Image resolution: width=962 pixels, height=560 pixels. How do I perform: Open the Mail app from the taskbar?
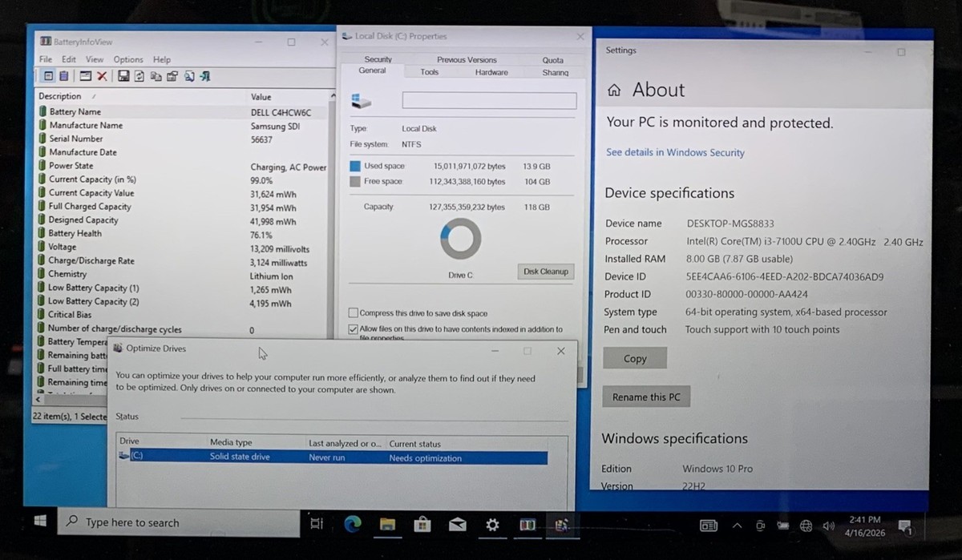click(458, 526)
